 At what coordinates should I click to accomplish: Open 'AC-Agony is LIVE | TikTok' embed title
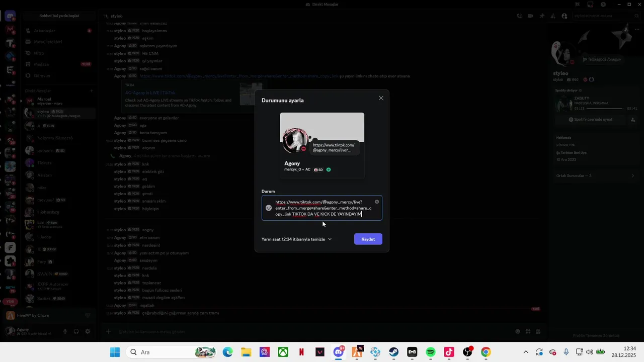[150, 93]
